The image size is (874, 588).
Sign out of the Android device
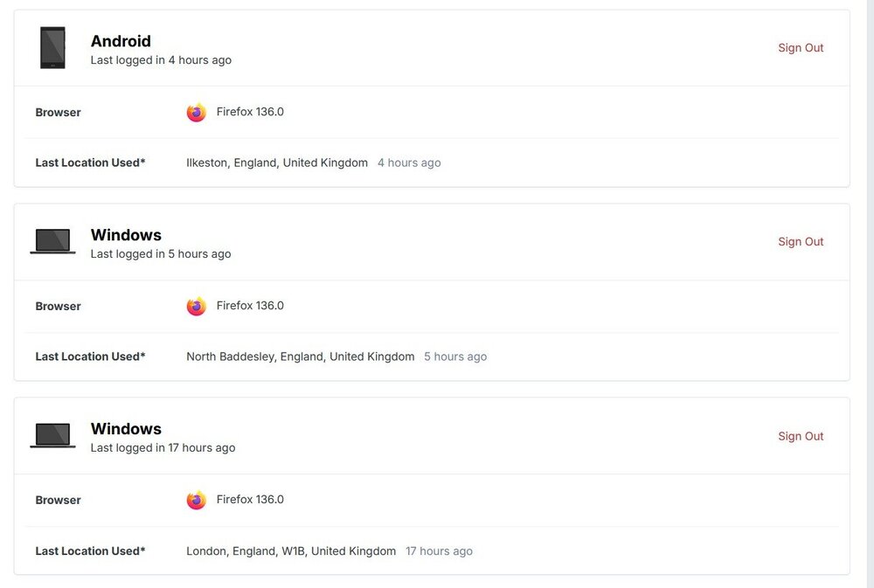pyautogui.click(x=801, y=48)
